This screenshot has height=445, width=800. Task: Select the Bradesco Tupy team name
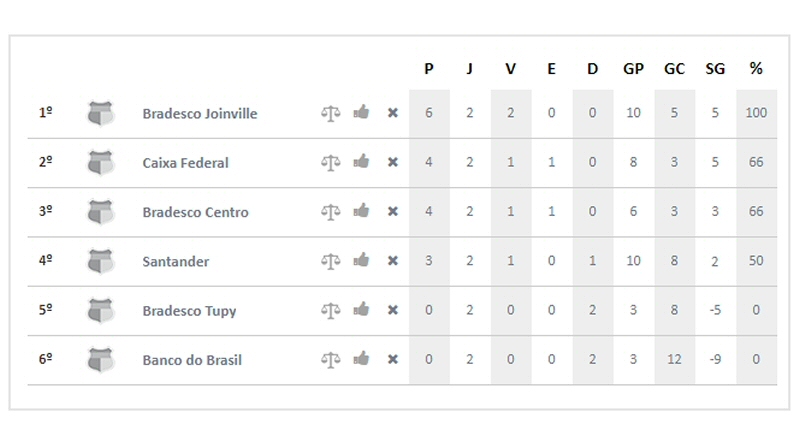coord(189,311)
